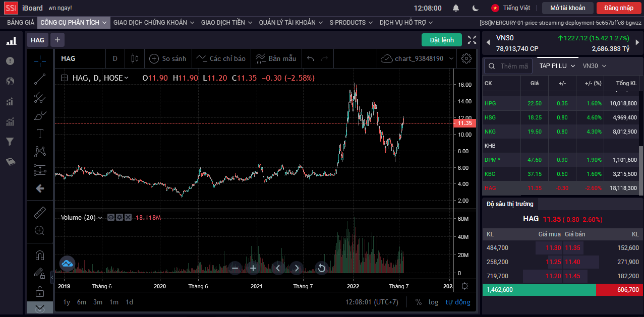Open the alert exclamation icon in left sidebar
Screen dimensions: 644x317
tap(10, 61)
